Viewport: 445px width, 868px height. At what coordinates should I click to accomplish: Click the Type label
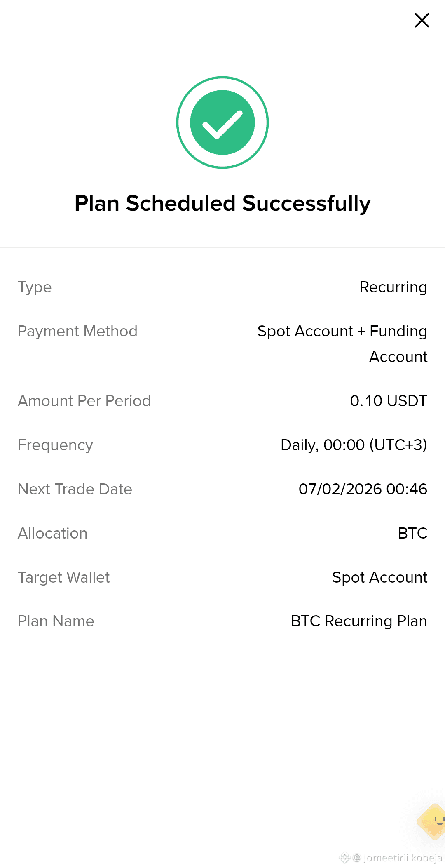click(35, 287)
